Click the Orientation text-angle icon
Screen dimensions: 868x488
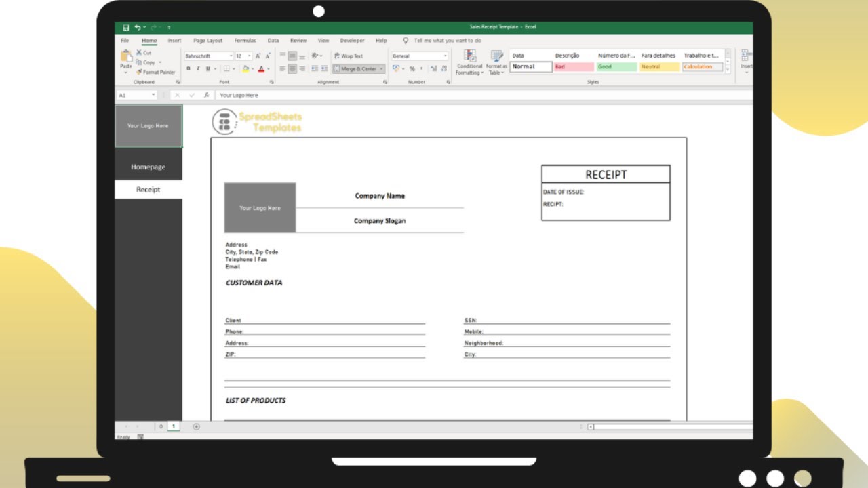(315, 56)
